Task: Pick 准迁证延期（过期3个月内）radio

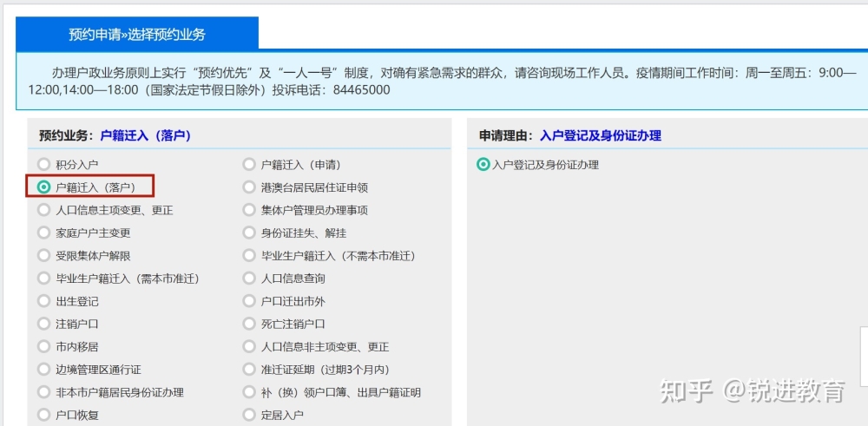Action: tap(249, 370)
